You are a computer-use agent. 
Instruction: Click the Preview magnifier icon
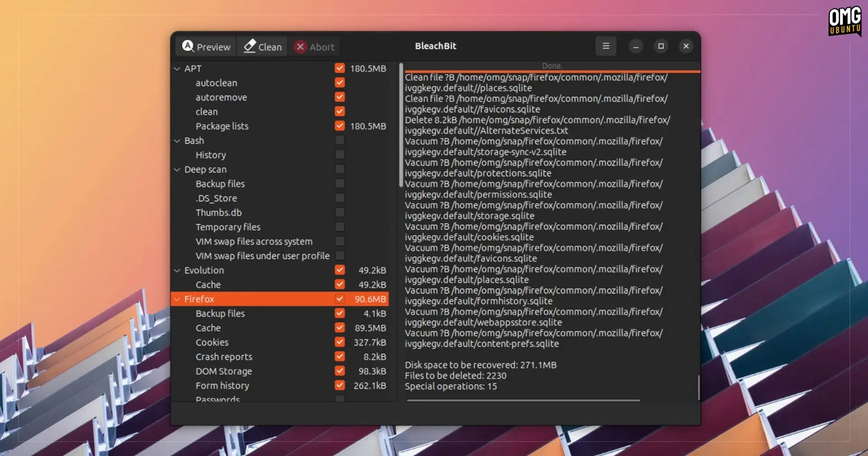(188, 46)
